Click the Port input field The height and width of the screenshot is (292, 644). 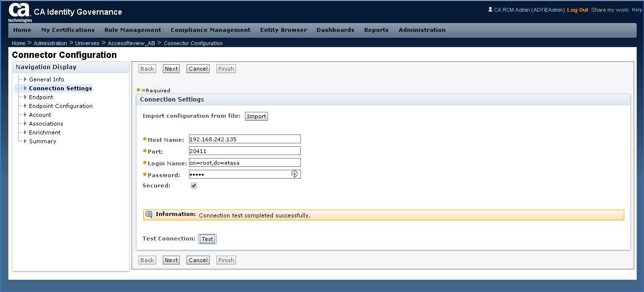coord(244,151)
